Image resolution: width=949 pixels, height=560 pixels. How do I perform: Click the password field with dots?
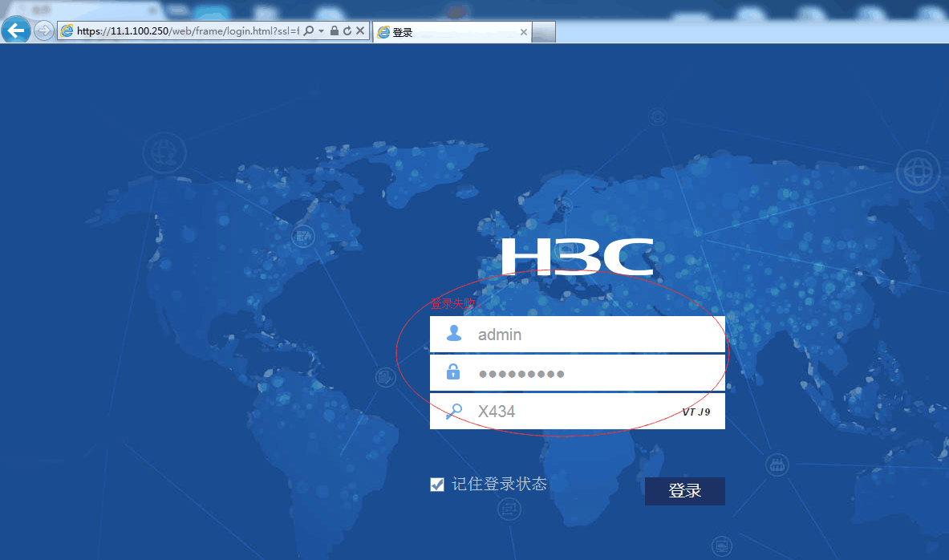tap(578, 373)
